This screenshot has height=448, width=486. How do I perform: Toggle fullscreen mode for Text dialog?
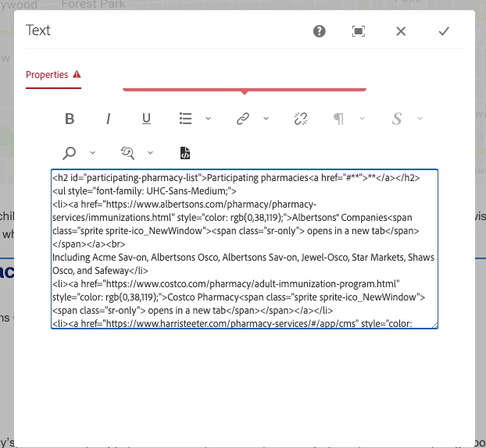click(x=359, y=31)
